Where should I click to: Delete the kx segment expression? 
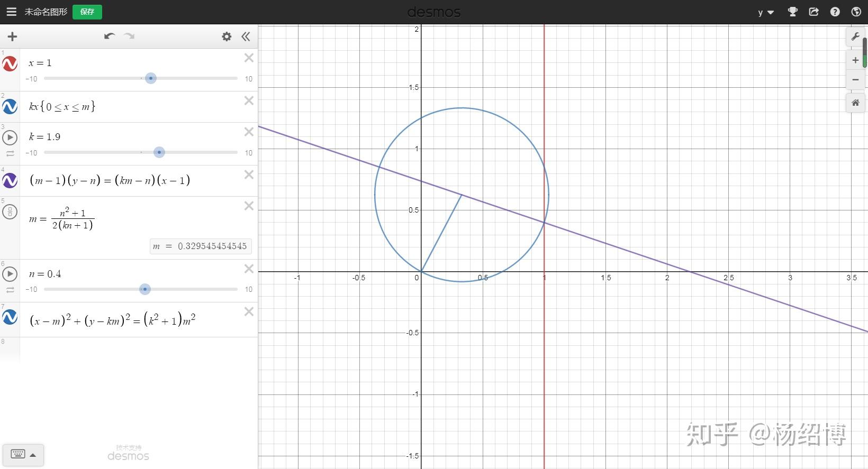(249, 100)
